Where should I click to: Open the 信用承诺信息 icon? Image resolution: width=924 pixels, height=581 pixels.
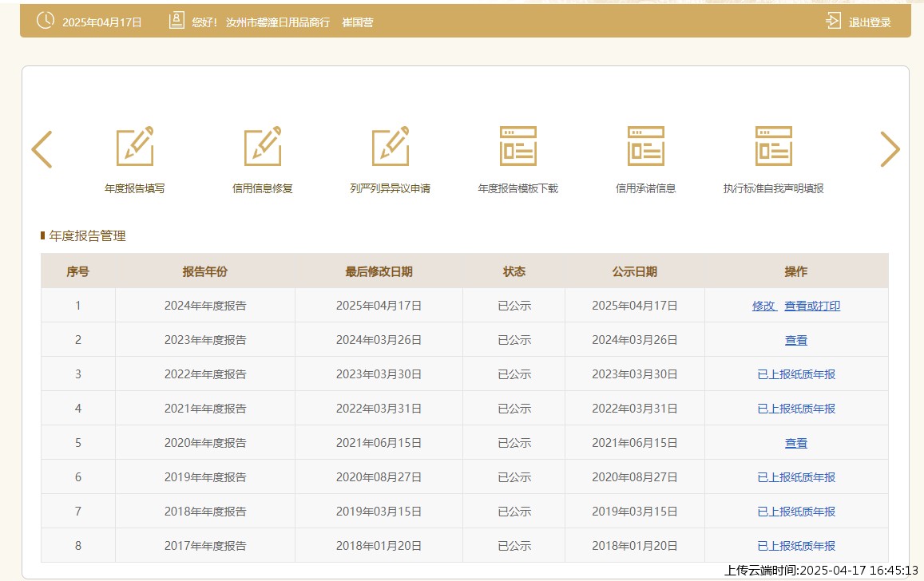tap(646, 146)
